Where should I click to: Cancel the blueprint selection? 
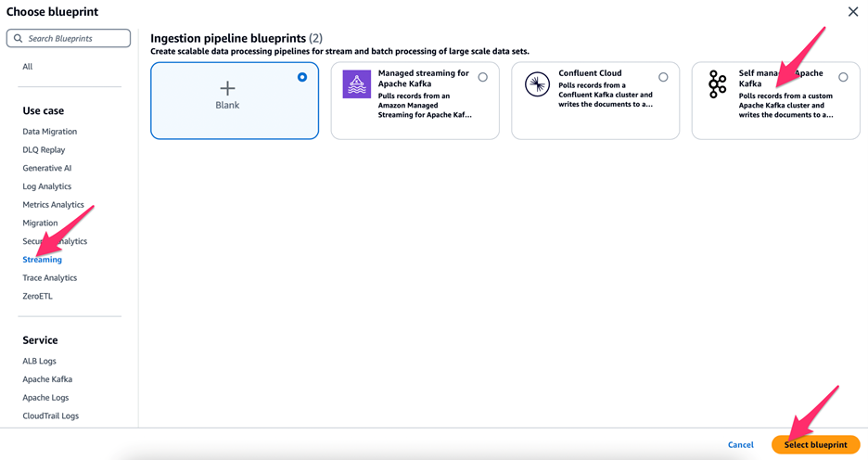[741, 444]
